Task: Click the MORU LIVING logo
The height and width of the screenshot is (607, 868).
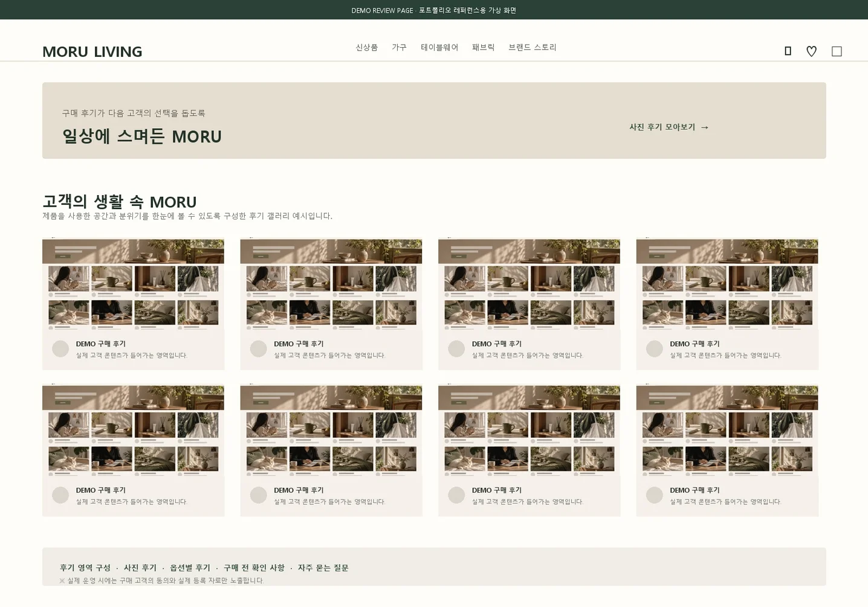Action: (x=92, y=51)
